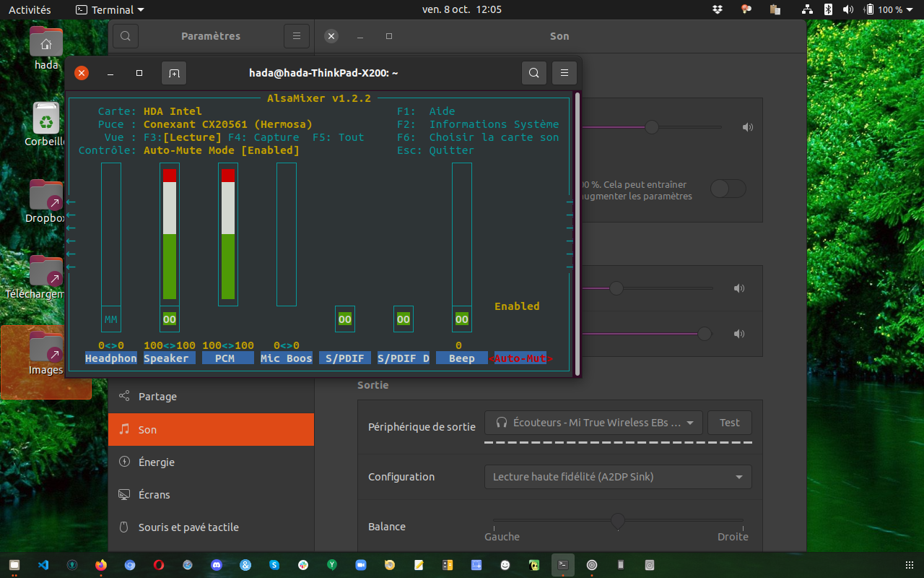
Task: Click the PCM volume bar in AlsaMixer
Action: pyautogui.click(x=228, y=234)
